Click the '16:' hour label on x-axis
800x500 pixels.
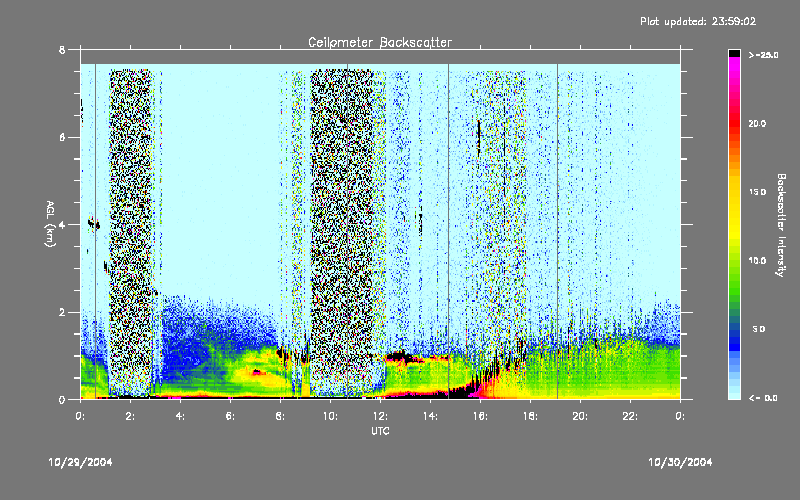pyautogui.click(x=480, y=416)
